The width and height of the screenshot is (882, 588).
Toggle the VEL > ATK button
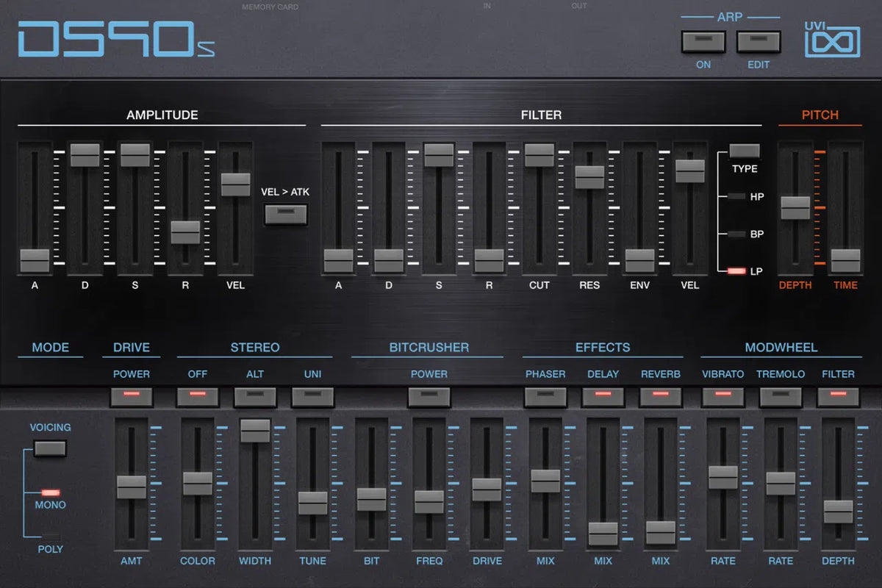(x=286, y=214)
